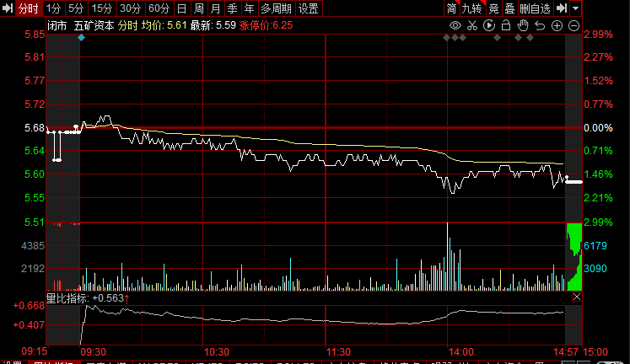Click the 11:30 time axis label
Screen dimensions: 630x364
[338, 352]
